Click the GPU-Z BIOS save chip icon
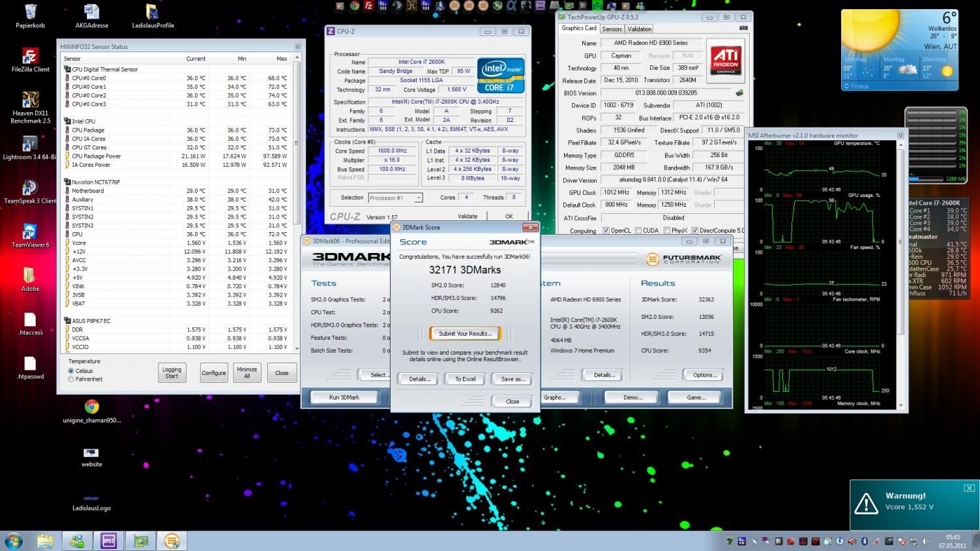 [x=739, y=93]
